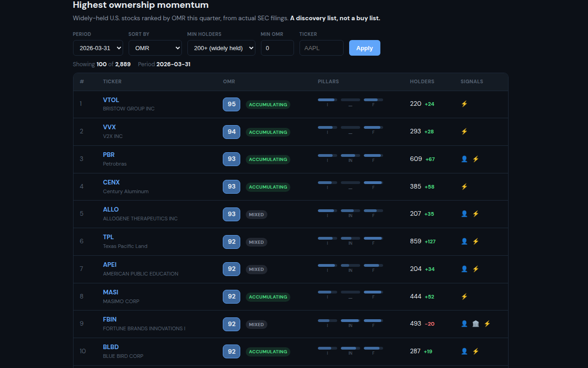Click the Min OMR input field
Screen dimensions: 588x368
[277, 48]
